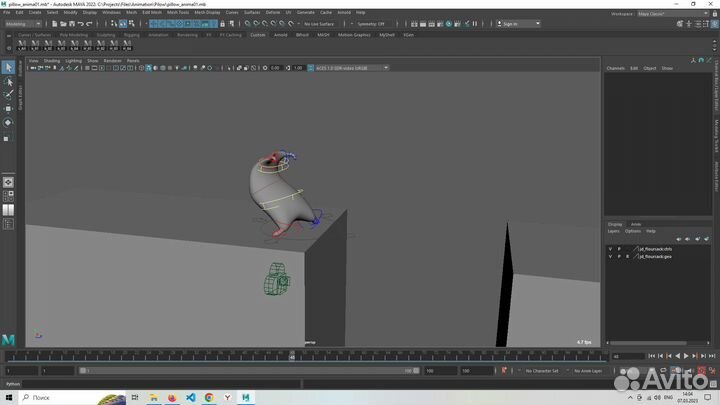Viewport: 720px width, 405px height.
Task: Open the Windows menu
Action: click(111, 12)
